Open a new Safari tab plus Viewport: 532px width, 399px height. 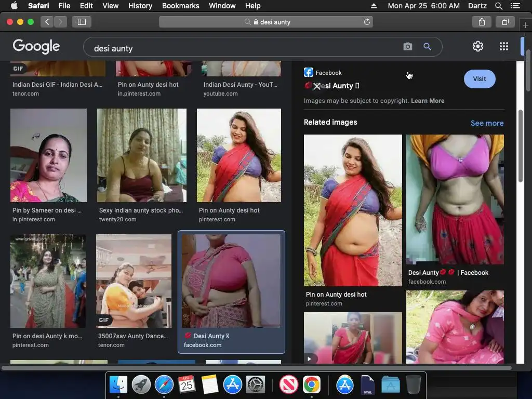point(525,25)
